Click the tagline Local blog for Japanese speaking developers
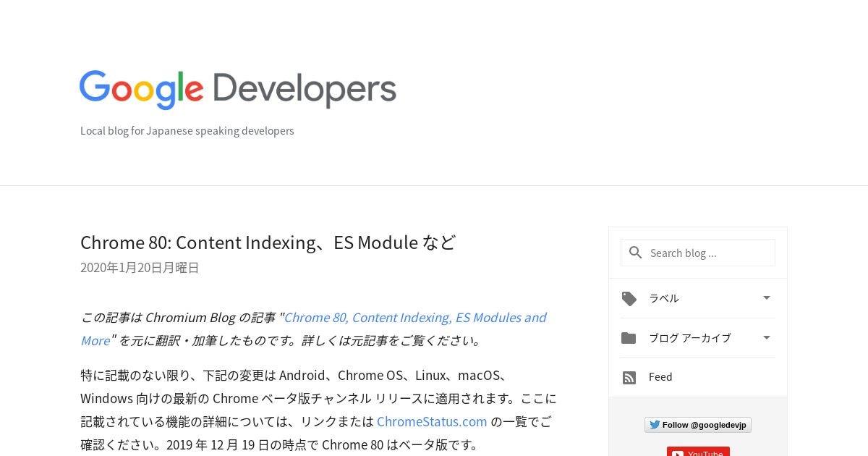 pyautogui.click(x=187, y=131)
